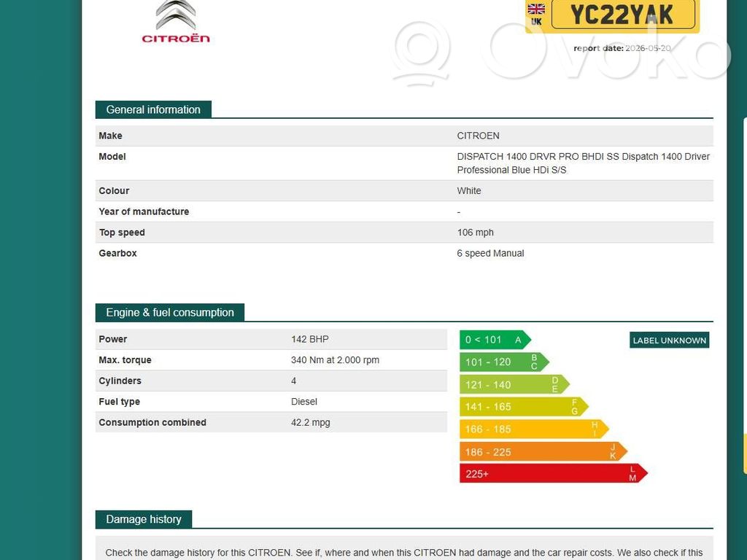Select the General information section header
Image resolution: width=747 pixels, height=560 pixels.
click(153, 109)
